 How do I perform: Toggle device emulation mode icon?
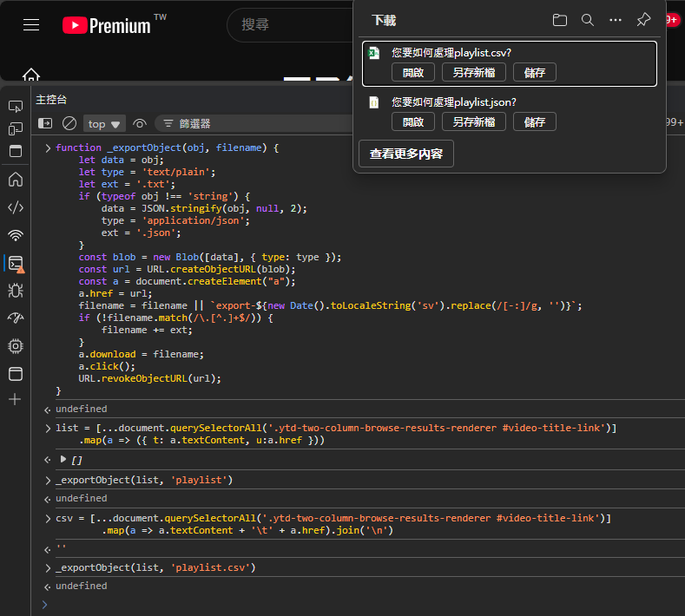(15, 128)
